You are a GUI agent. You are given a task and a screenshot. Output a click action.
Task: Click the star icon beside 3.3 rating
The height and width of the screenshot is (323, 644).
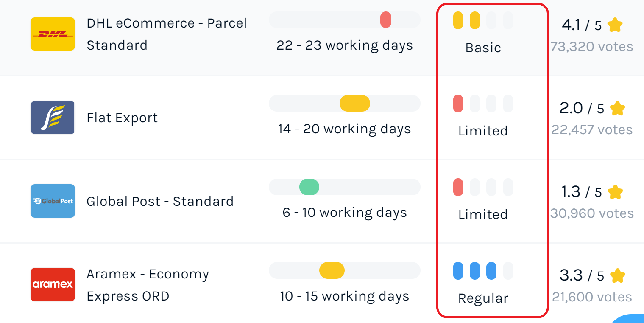[618, 276]
